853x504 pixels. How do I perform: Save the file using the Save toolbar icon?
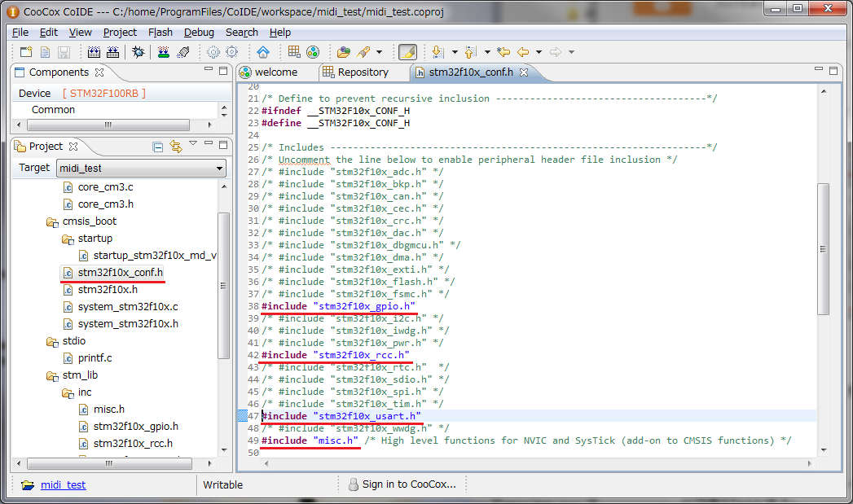pos(64,51)
